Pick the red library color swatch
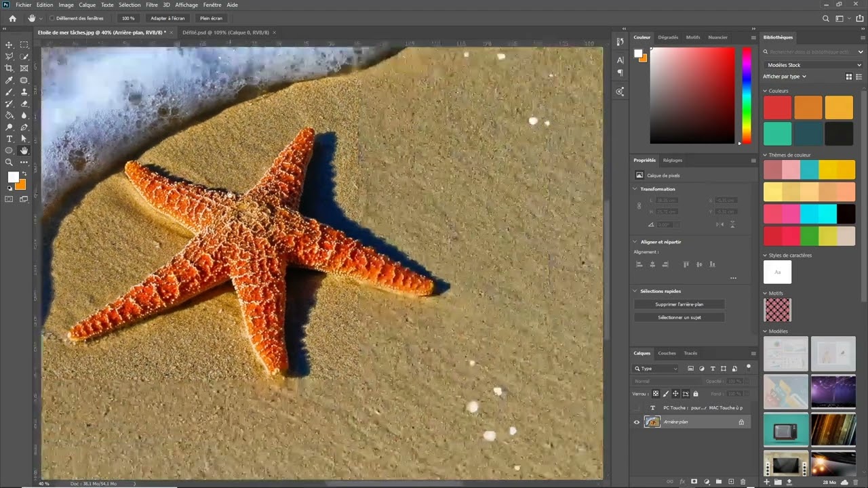Screen dimensions: 868x488 click(777, 108)
